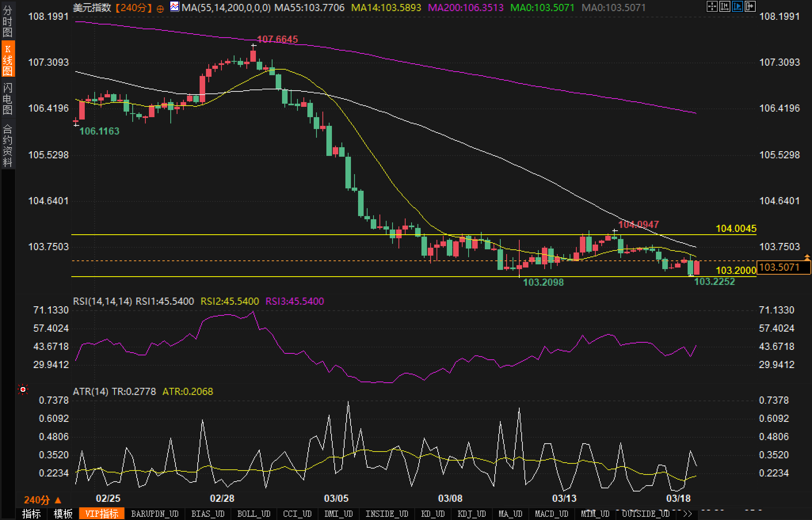This screenshot has height=520, width=812.
Task: Click the MA(55,14,200,0,0,0) parameter label
Action: click(x=226, y=8)
